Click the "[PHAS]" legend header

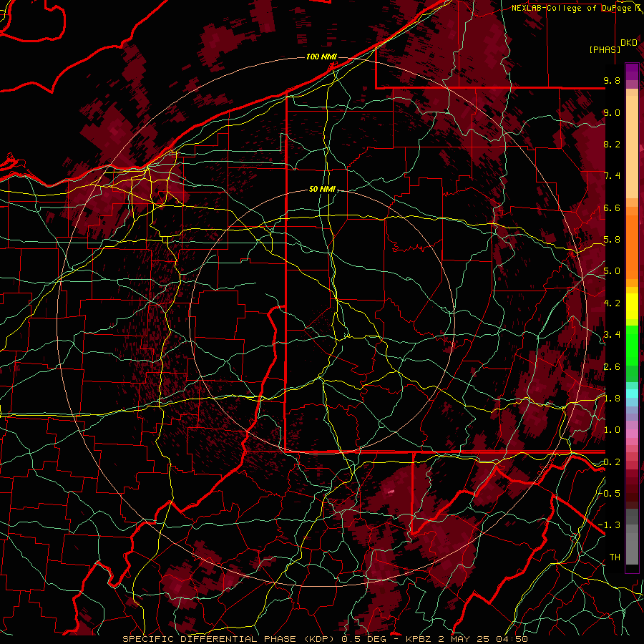605,49
